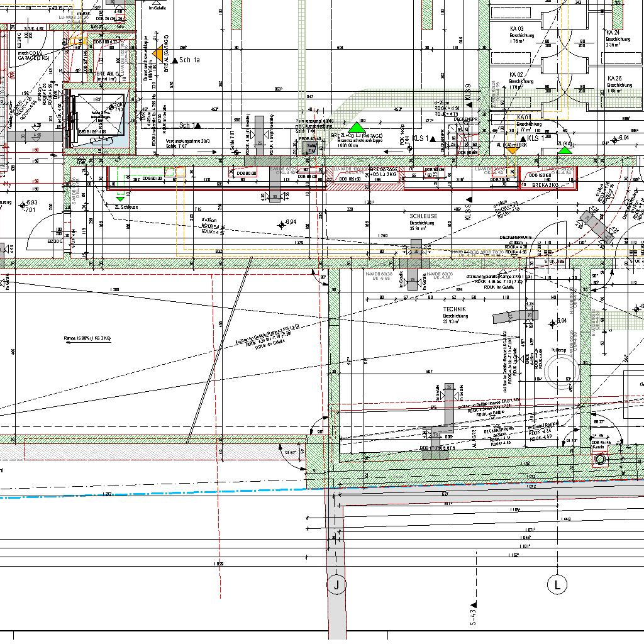
Task: Click the orange triangle for BRE AL (GARAGE)
Action: click(x=158, y=55)
